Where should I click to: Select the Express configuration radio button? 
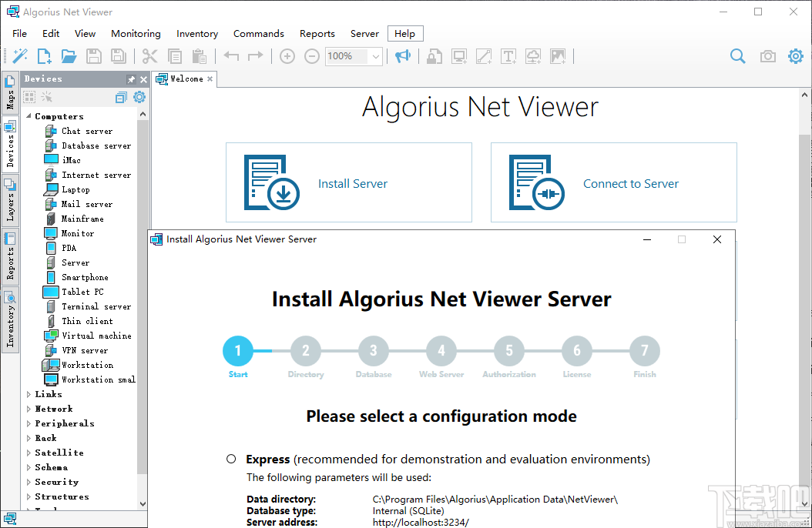click(231, 458)
